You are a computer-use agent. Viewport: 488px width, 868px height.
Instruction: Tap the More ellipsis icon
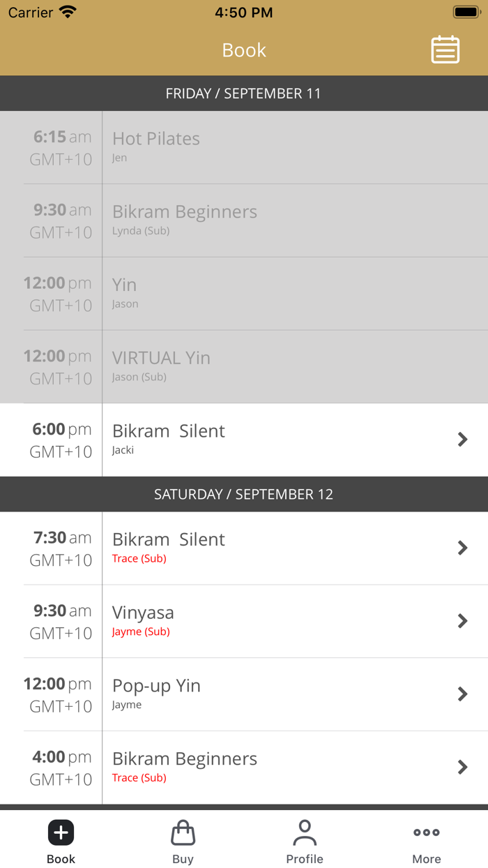coord(426,832)
